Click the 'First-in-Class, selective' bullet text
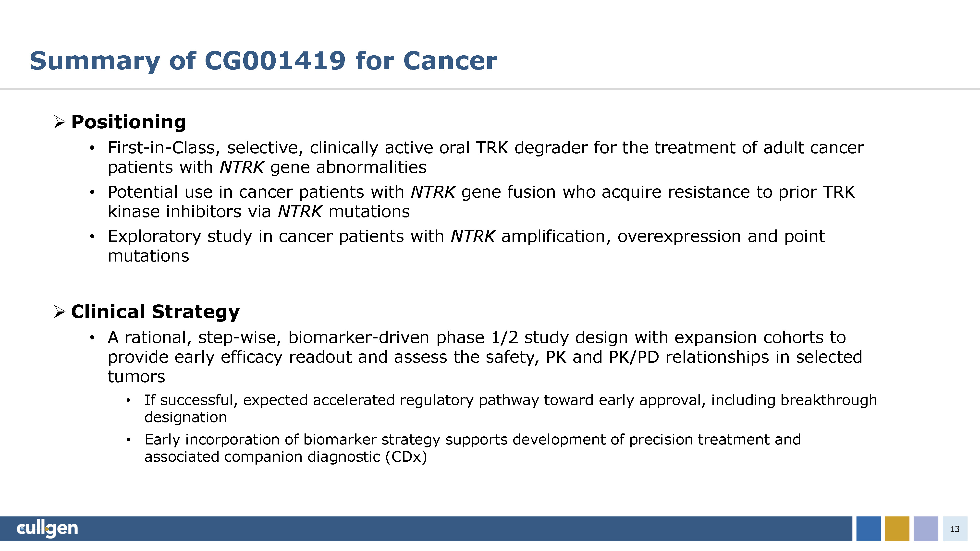 click(x=485, y=148)
